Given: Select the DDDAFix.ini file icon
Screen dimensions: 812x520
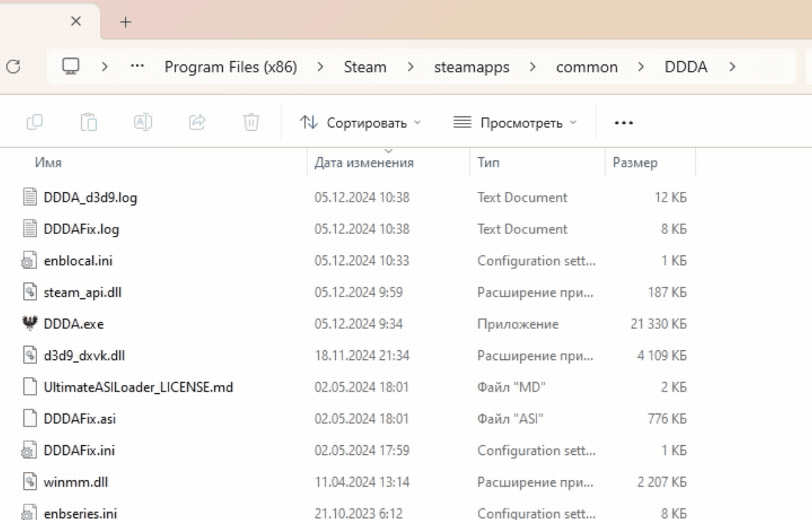Looking at the screenshot, I should (29, 450).
